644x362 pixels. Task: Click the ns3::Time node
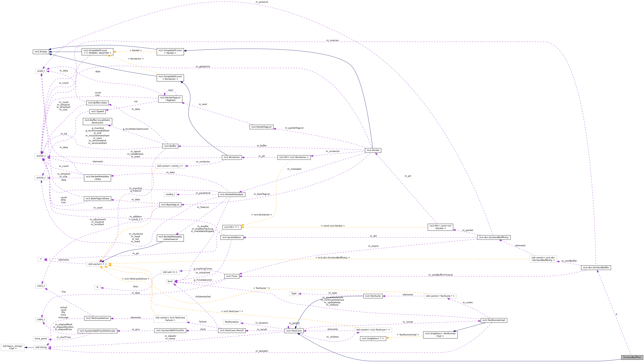[x=232, y=276]
